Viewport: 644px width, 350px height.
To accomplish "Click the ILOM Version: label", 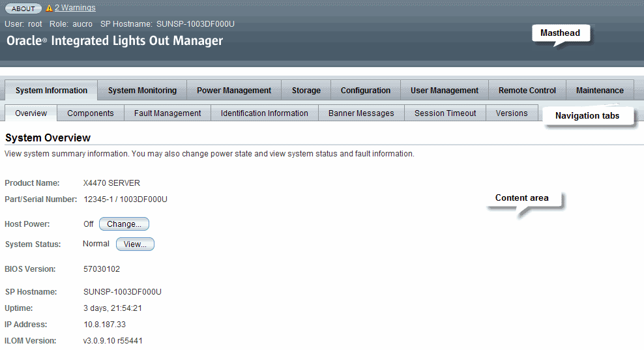I will point(31,341).
